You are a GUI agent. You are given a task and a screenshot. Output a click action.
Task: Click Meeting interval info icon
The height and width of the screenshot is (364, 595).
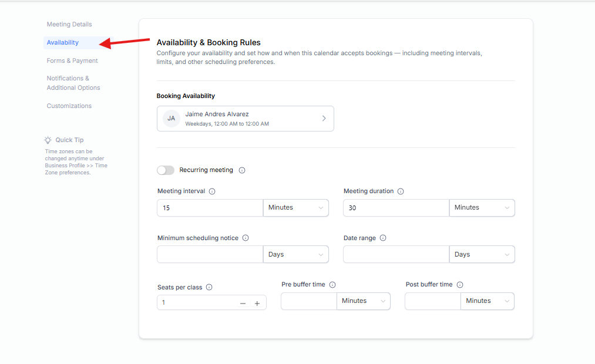click(212, 191)
